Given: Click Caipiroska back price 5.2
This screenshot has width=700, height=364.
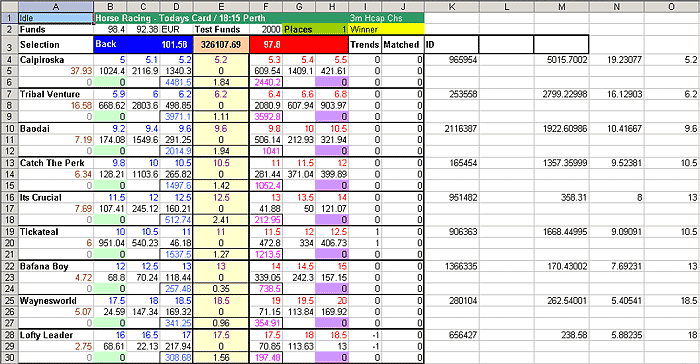Looking at the screenshot, I should [x=176, y=60].
